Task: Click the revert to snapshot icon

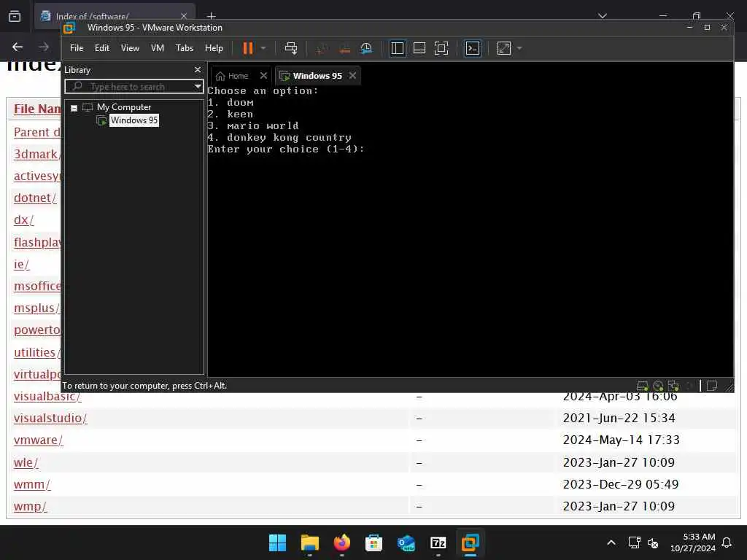Action: [x=344, y=48]
